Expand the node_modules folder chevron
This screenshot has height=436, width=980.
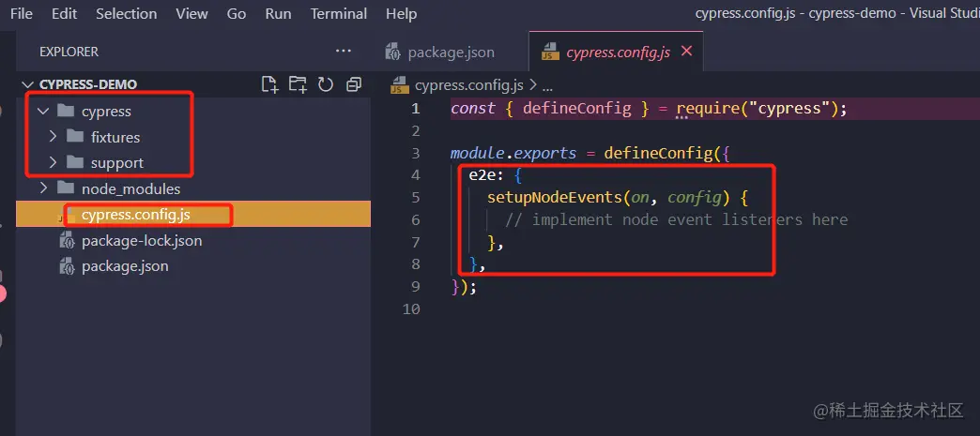(x=42, y=188)
